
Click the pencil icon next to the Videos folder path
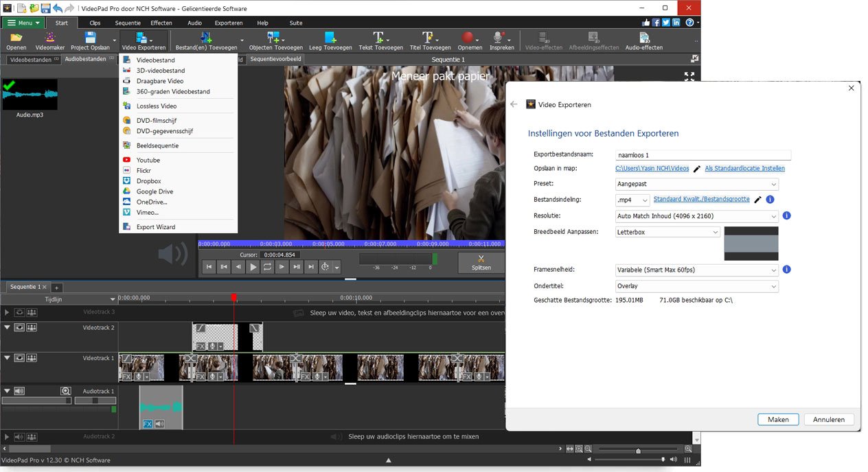697,168
